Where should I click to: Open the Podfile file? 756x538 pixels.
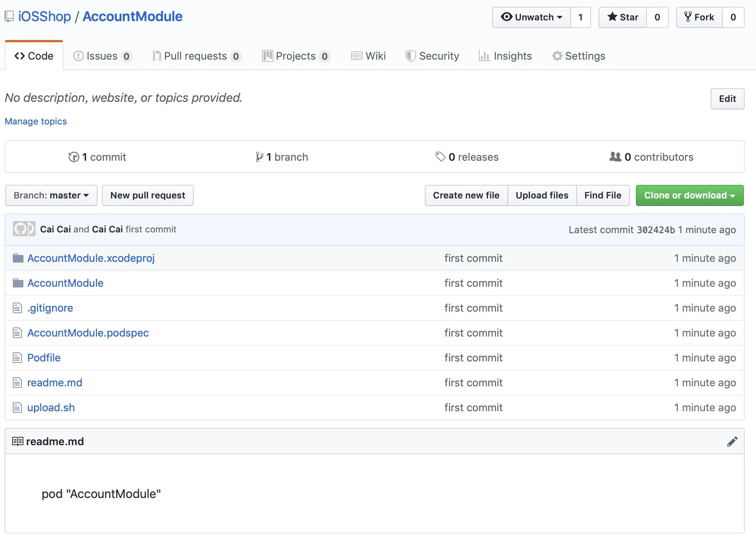(44, 358)
